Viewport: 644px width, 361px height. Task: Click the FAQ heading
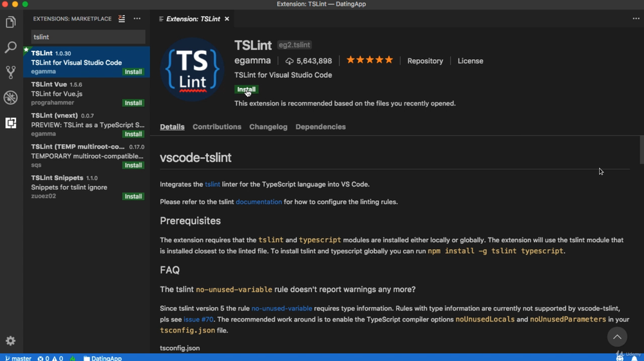click(x=169, y=270)
